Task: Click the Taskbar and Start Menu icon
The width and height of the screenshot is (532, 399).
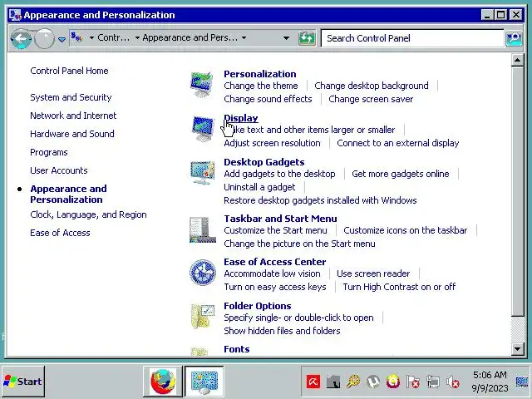Action: click(x=203, y=230)
